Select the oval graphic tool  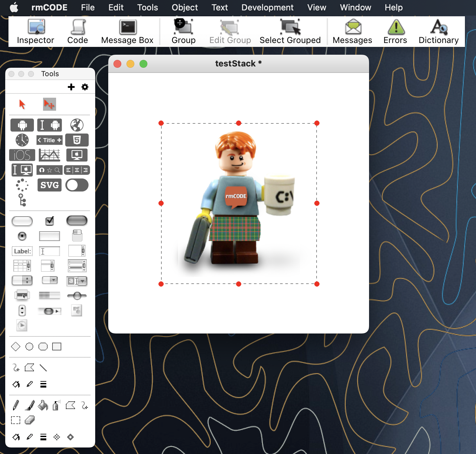29,347
